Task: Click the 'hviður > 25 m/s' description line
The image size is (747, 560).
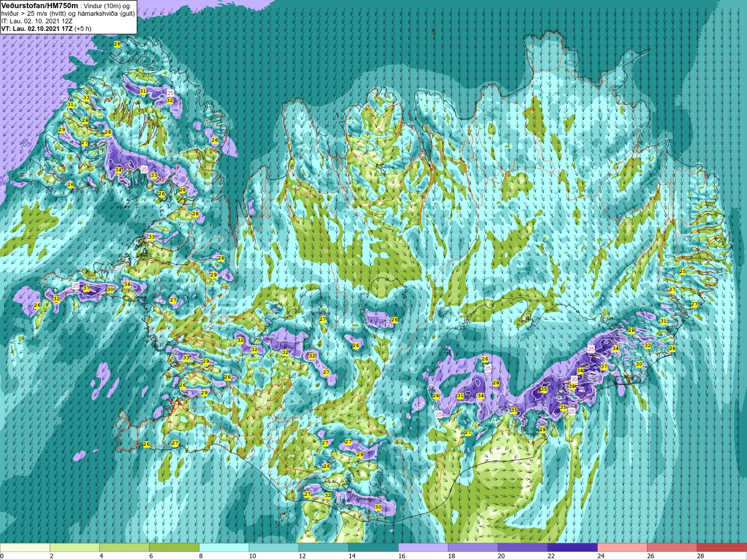Action: pyautogui.click(x=68, y=13)
